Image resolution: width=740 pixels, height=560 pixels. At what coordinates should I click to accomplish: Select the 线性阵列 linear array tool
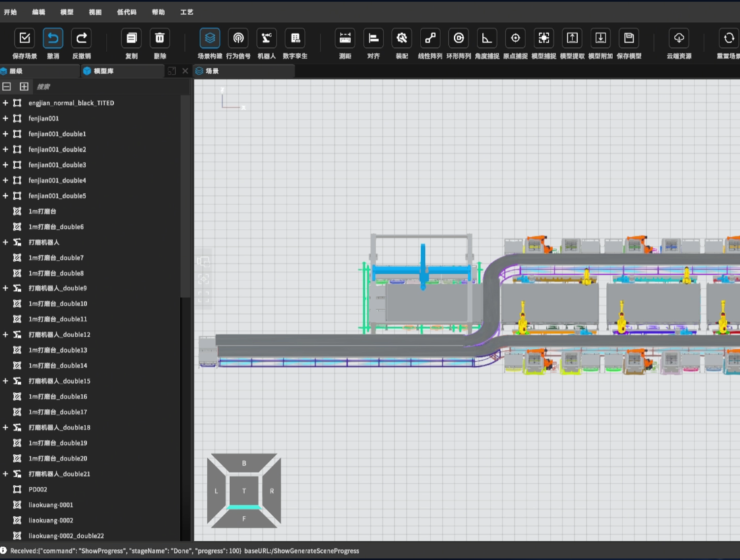430,38
